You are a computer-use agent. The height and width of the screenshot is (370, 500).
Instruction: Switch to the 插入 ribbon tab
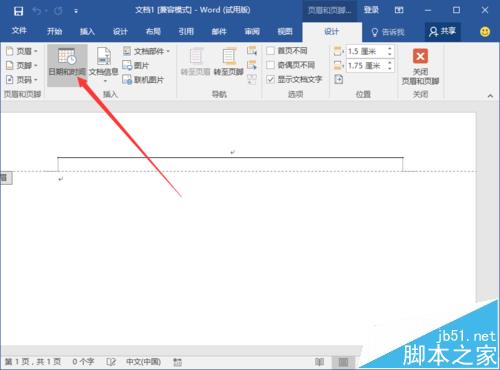pyautogui.click(x=87, y=31)
